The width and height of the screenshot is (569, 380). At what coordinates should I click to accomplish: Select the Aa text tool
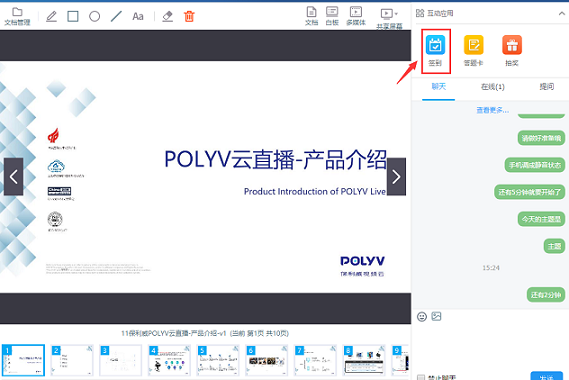point(138,17)
